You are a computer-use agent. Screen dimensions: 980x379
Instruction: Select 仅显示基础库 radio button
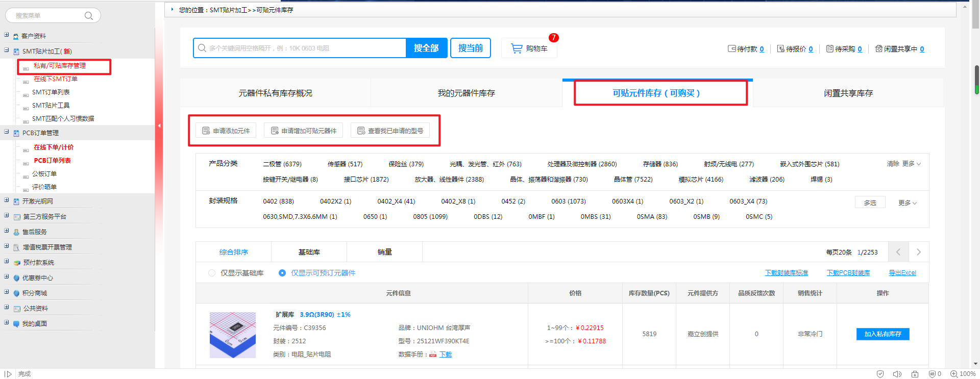(212, 273)
